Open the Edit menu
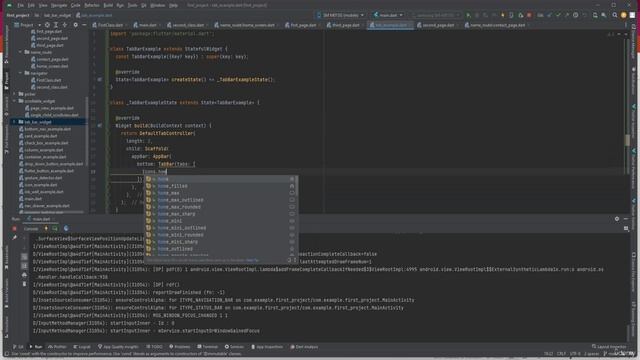 tap(31, 5)
